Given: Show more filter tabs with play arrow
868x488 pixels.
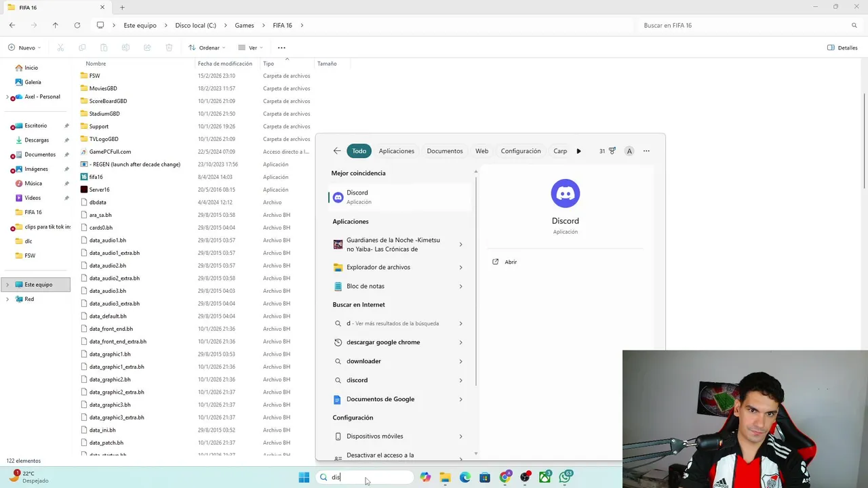Looking at the screenshot, I should (578, 151).
